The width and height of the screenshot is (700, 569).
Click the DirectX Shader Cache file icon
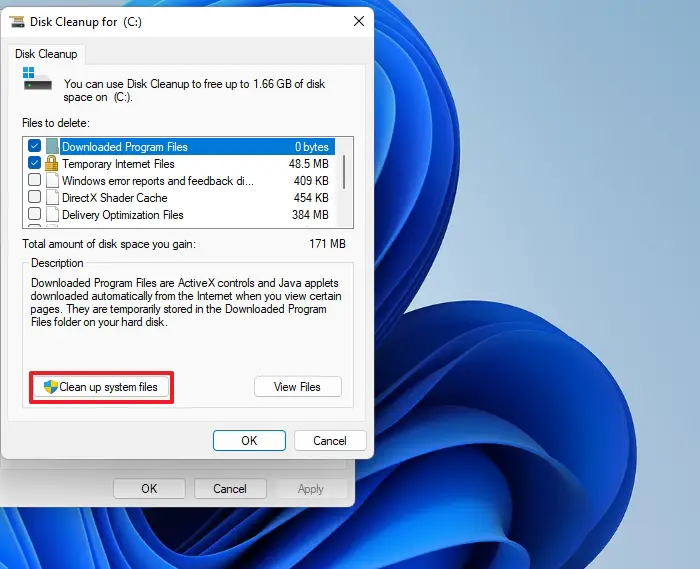(52, 197)
